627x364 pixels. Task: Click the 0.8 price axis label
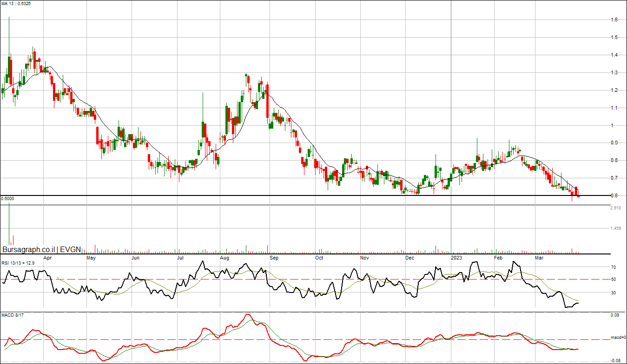(x=614, y=160)
